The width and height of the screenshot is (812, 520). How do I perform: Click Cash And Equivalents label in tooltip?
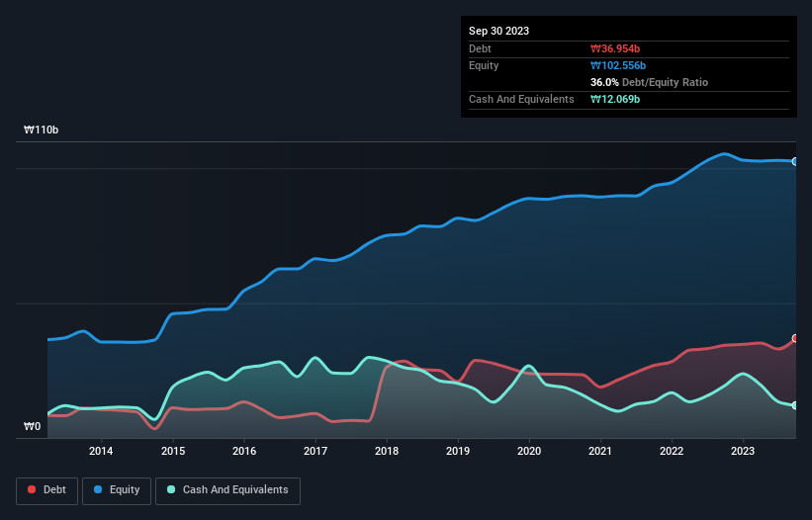click(x=521, y=99)
